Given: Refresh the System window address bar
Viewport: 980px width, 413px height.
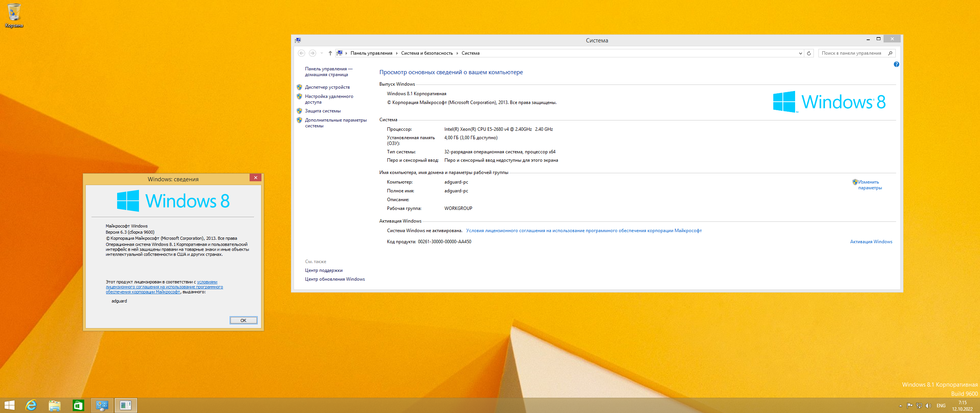Looking at the screenshot, I should (x=809, y=53).
